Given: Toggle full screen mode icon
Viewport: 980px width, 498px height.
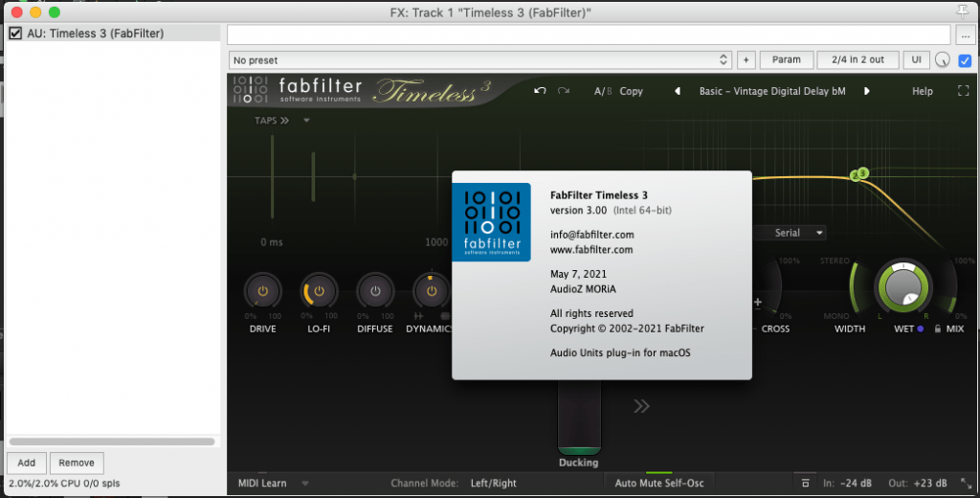Looking at the screenshot, I should pos(963,91).
